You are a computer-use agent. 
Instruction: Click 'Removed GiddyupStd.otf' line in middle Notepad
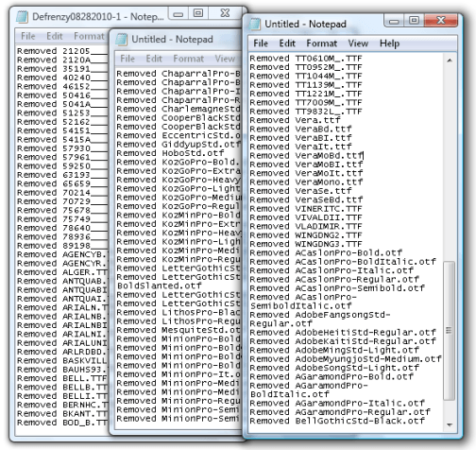pos(178,145)
